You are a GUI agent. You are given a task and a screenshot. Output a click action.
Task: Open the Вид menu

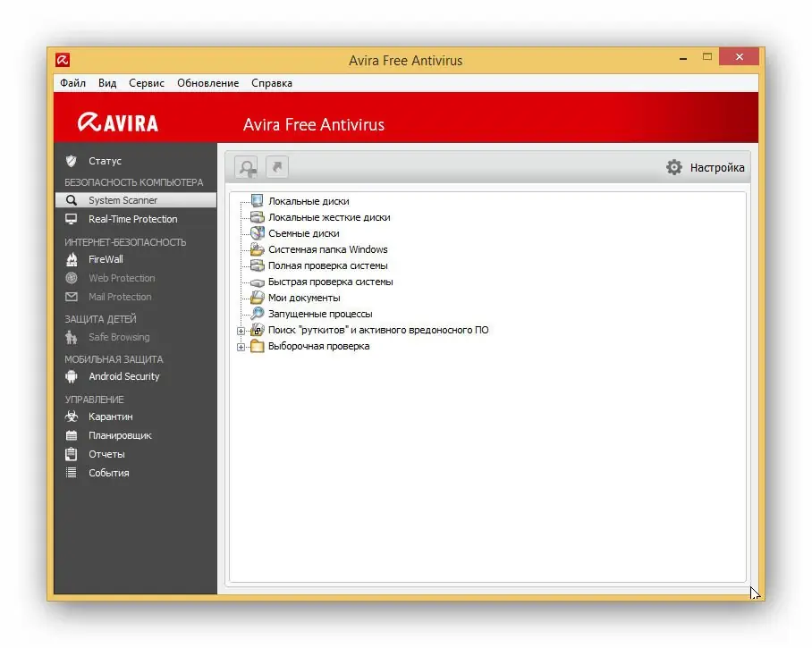(x=107, y=83)
